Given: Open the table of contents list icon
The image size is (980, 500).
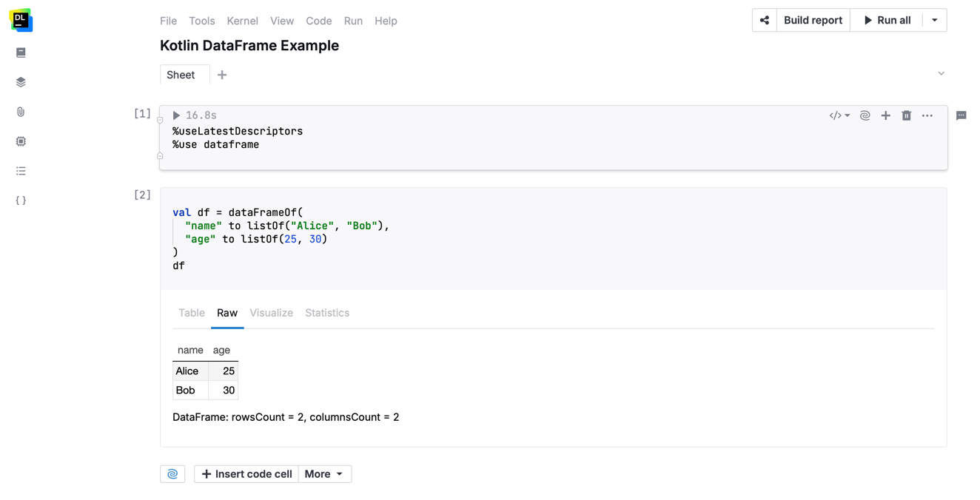Looking at the screenshot, I should pos(21,171).
